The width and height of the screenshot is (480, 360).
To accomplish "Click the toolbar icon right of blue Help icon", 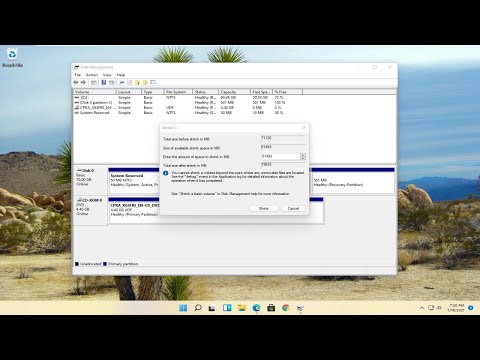I will [x=112, y=82].
